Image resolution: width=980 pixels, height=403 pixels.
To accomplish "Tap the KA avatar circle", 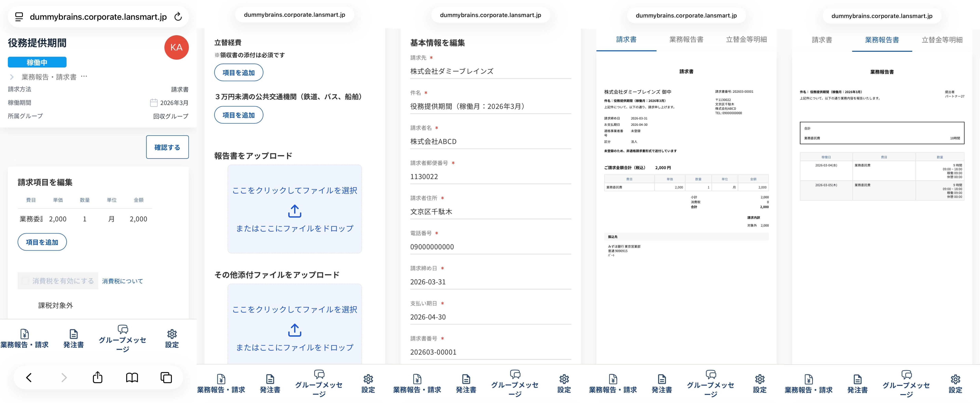I will (x=176, y=47).
